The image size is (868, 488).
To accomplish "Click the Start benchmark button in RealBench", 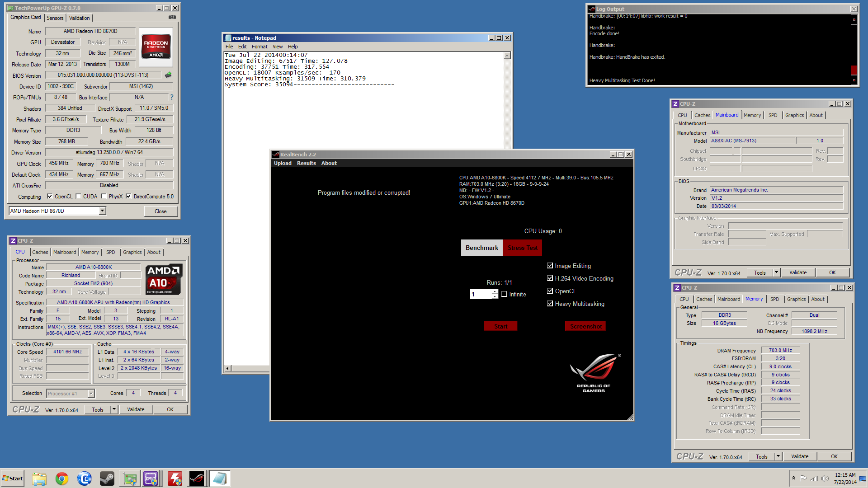I will [500, 326].
